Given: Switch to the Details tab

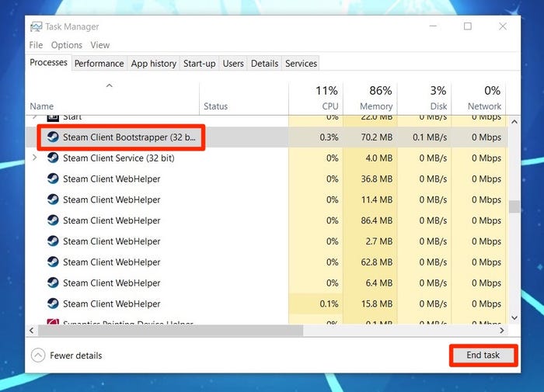Looking at the screenshot, I should click(265, 64).
